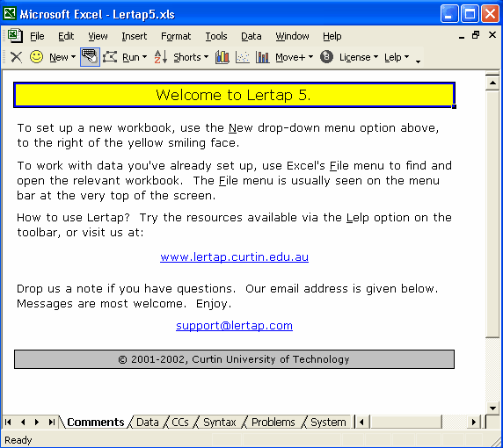Click the polygon shape icon beside Run
This screenshot has width=503, height=448.
coord(110,57)
